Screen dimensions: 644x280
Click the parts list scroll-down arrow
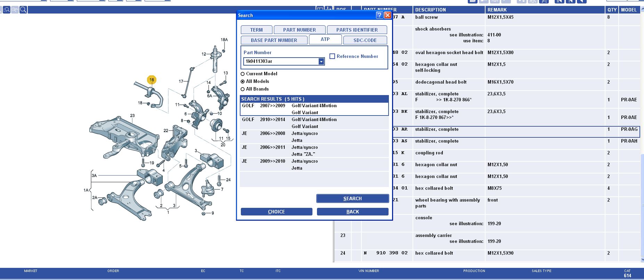click(642, 259)
